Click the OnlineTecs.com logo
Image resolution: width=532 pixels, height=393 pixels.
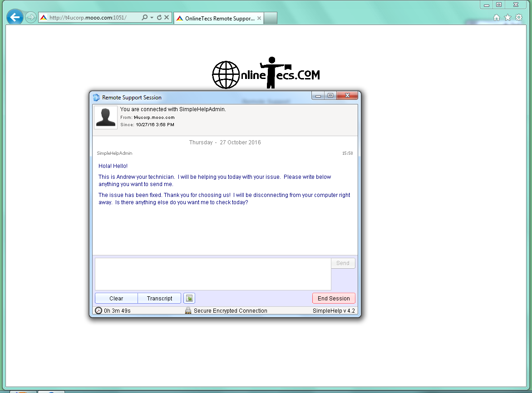pos(266,73)
